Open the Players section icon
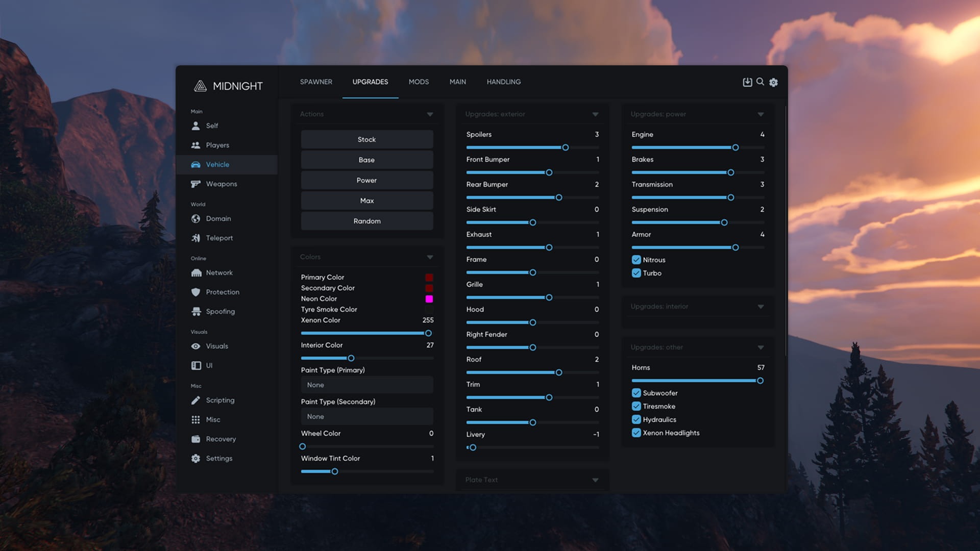 (195, 145)
